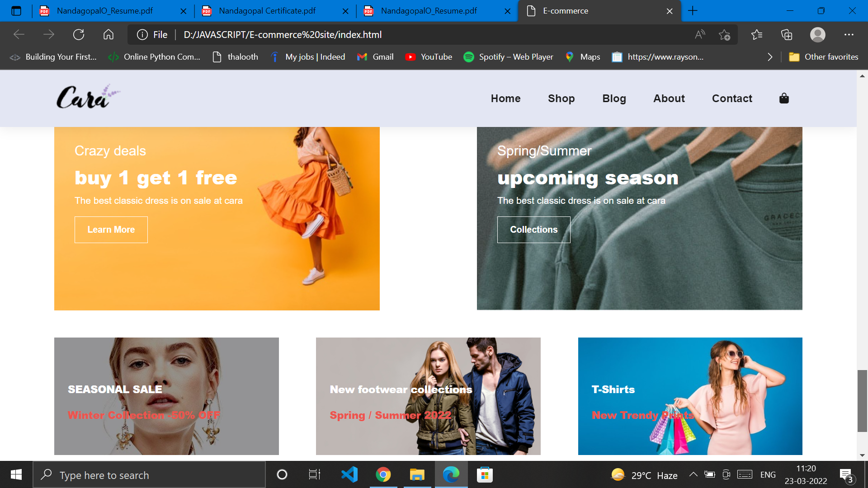This screenshot has width=868, height=488.
Task: Open Google Chrome from taskbar
Action: click(x=383, y=474)
